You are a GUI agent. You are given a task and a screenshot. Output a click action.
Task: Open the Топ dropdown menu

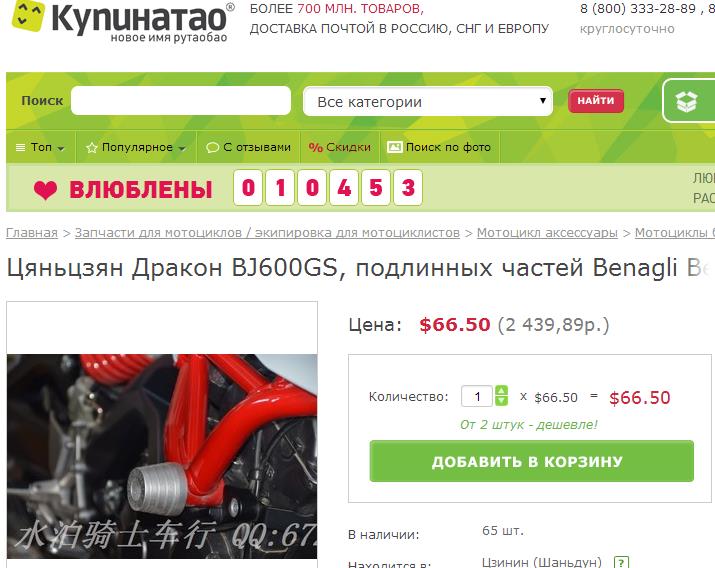pyautogui.click(x=40, y=147)
